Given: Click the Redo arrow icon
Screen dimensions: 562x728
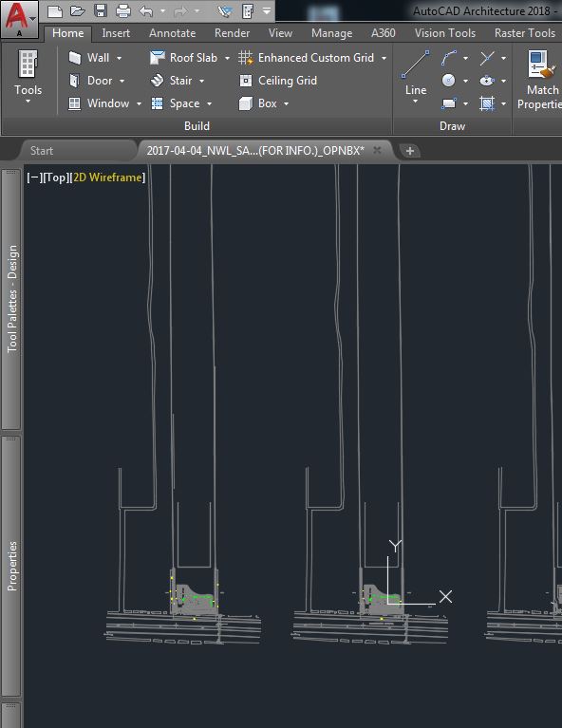Looking at the screenshot, I should [x=180, y=10].
